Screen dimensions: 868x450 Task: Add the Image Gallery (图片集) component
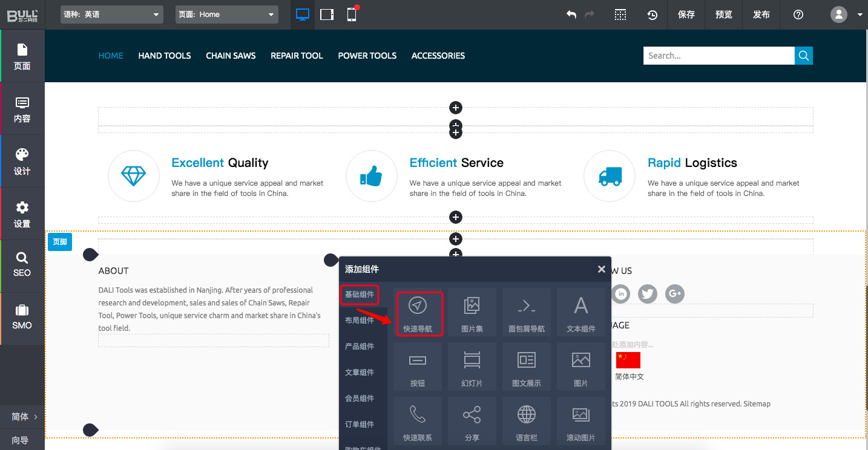472,312
